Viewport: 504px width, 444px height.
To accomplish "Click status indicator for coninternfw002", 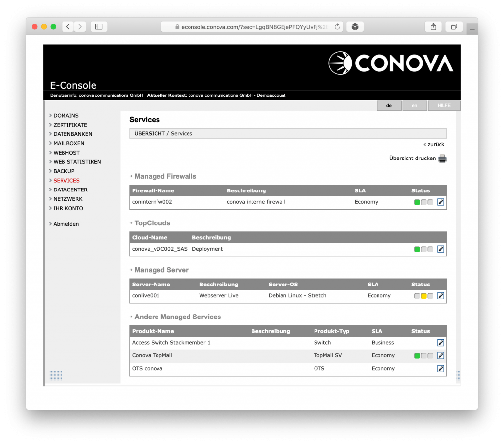I will (424, 202).
